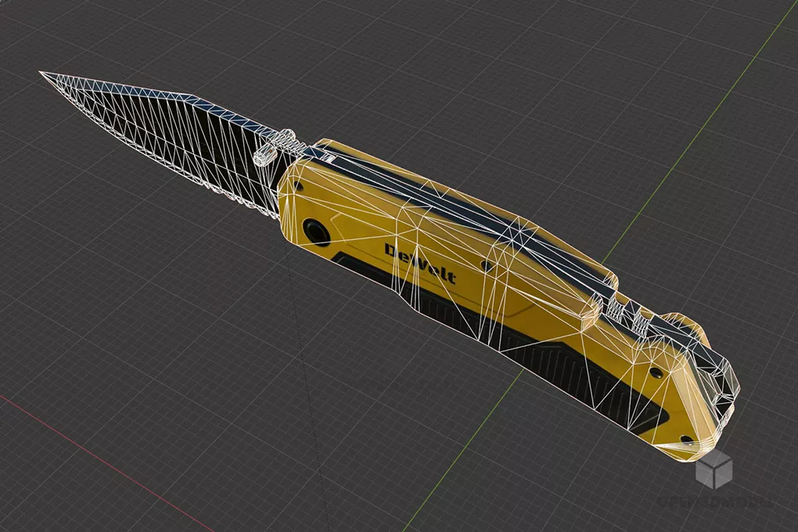This screenshot has width=798, height=532.
Task: Click the "DeWolt" logo on the handle
Action: point(420,264)
